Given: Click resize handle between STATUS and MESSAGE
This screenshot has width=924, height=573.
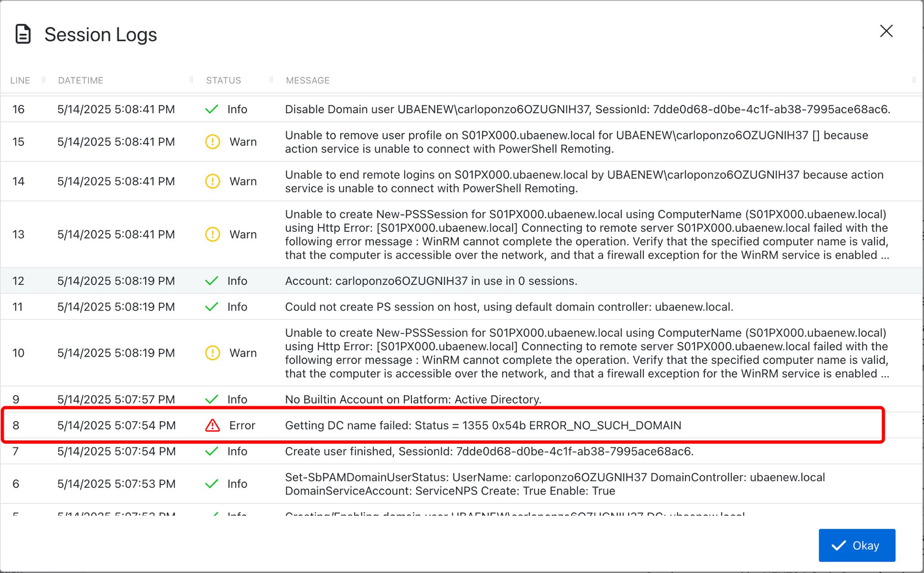Looking at the screenshot, I should point(272,80).
